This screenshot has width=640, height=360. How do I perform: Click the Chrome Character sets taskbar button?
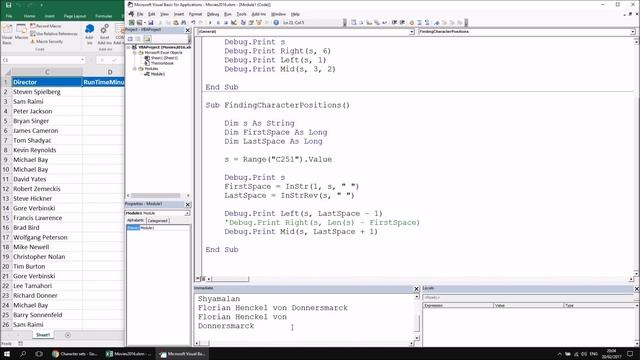coord(75,354)
